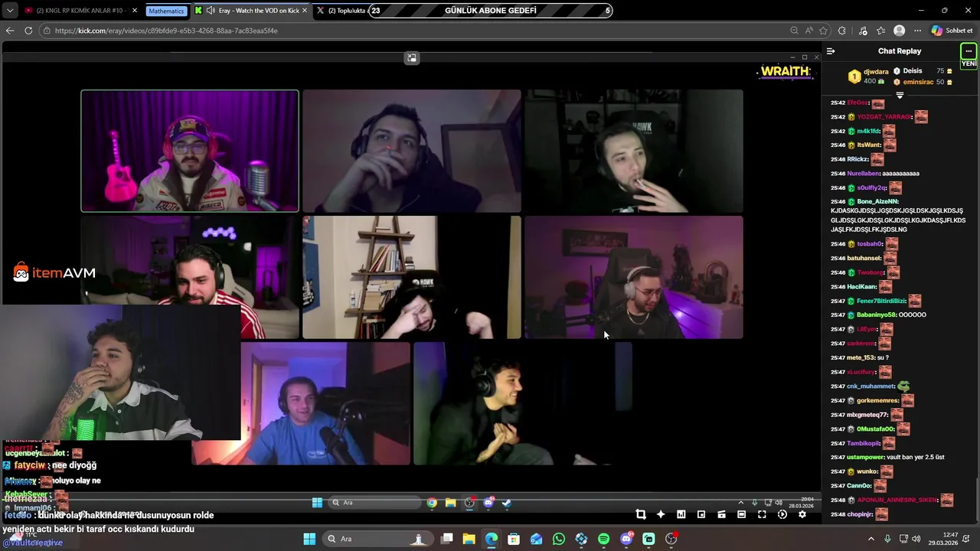The width and height of the screenshot is (980, 551).
Task: Open Discord from the taskbar
Action: (x=626, y=539)
